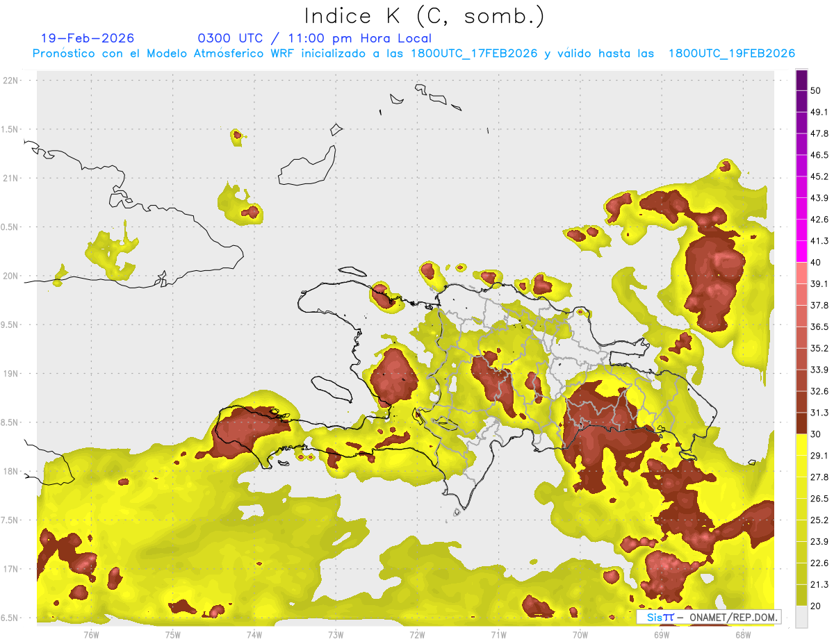Click the '47.8' colorbar value

[x=819, y=133]
